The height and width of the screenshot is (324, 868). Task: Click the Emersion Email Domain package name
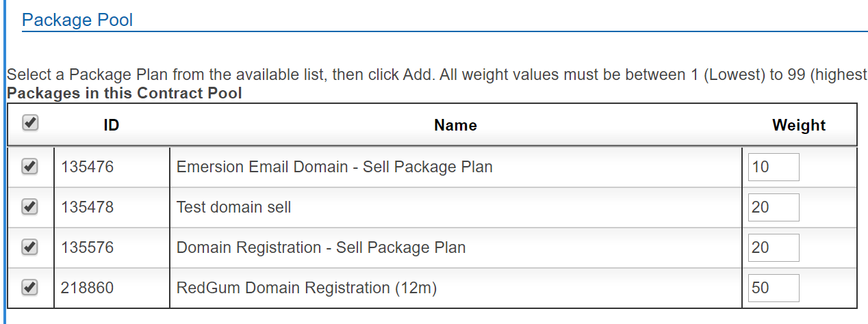tap(334, 167)
